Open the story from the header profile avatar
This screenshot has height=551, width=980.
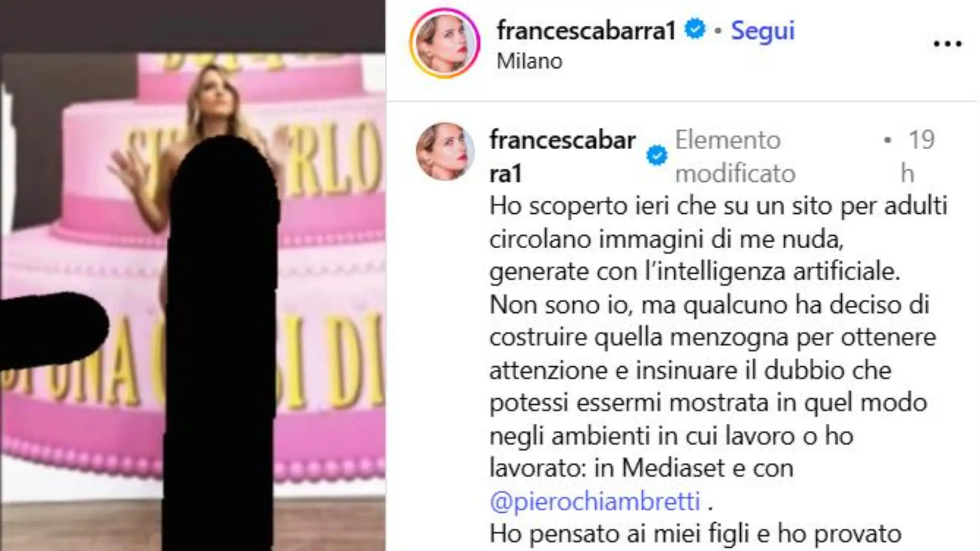[445, 43]
